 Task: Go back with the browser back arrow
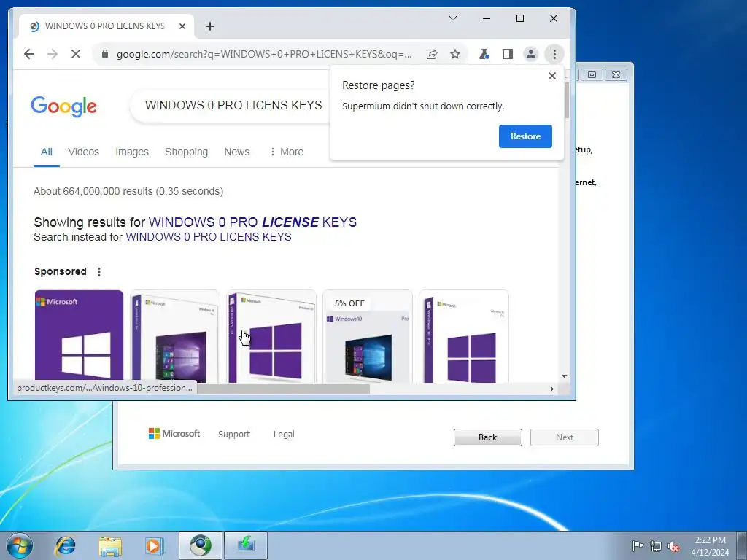[x=29, y=54]
